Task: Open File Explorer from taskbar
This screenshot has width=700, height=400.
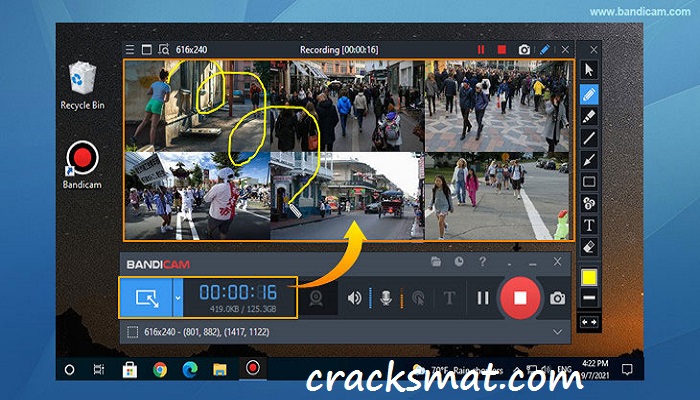Action: click(x=220, y=370)
